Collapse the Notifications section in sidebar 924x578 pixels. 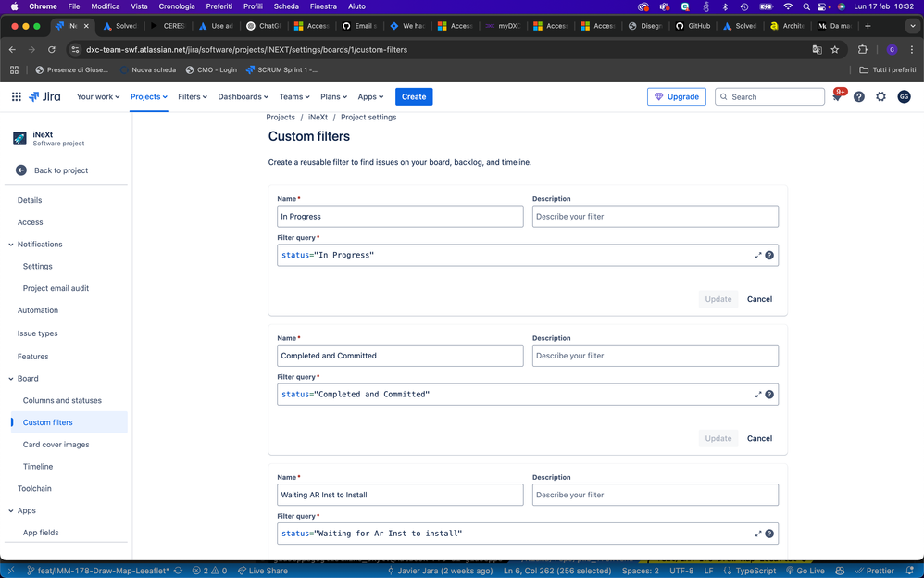coord(11,245)
